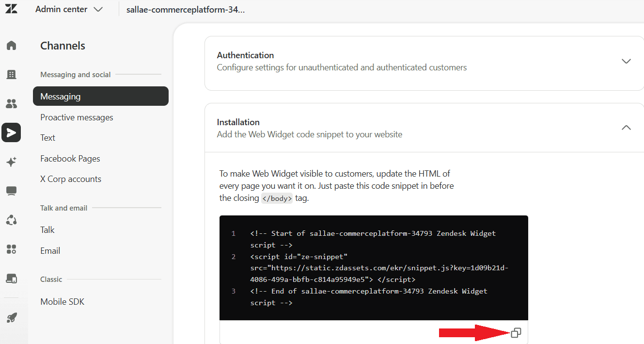Copy the Web Widget code snippet

tap(516, 332)
